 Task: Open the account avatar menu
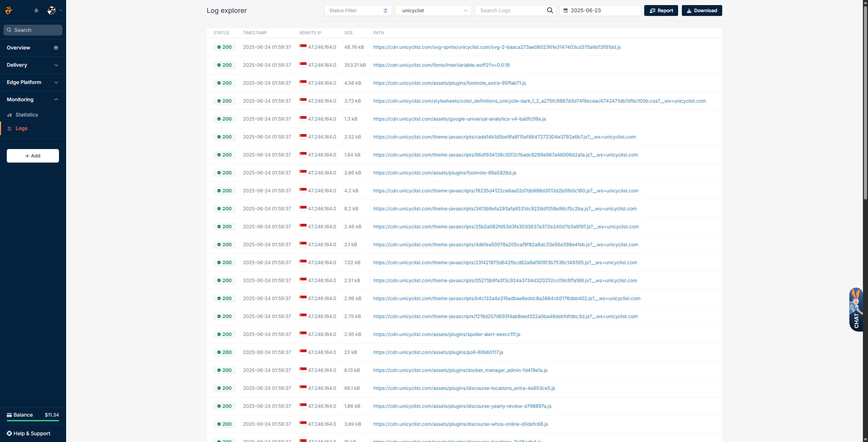pos(52,10)
